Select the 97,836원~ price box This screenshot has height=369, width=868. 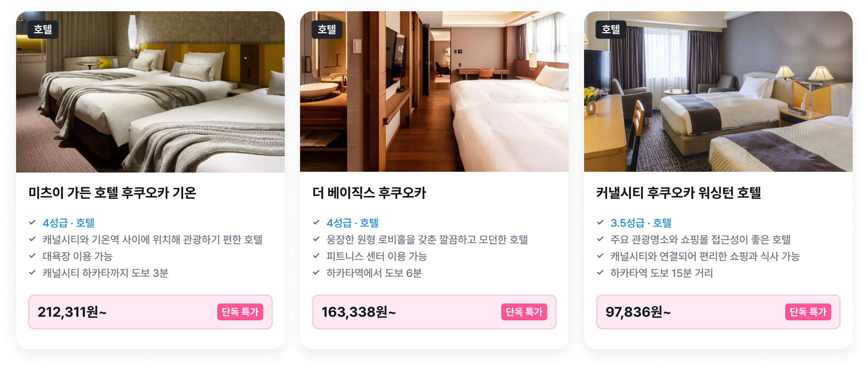tap(718, 312)
